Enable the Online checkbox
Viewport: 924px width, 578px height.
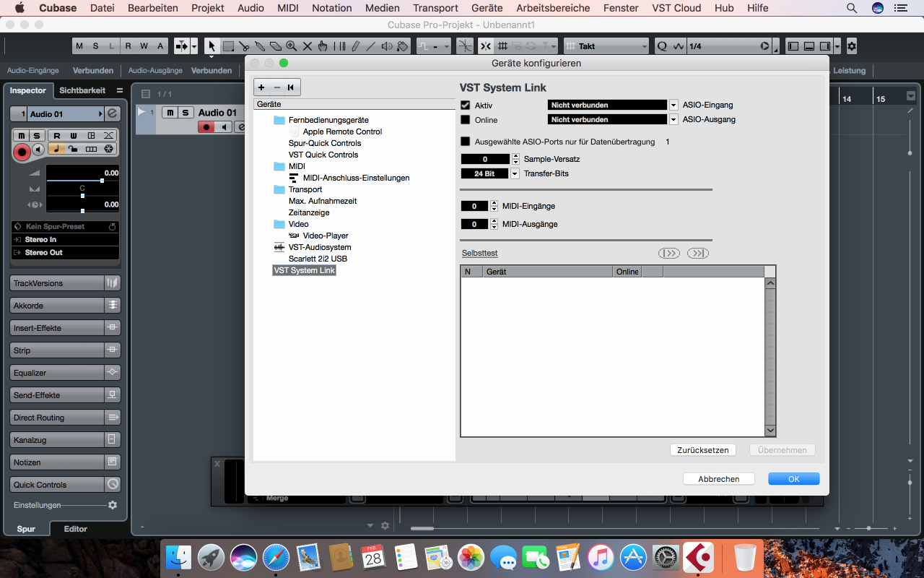click(466, 120)
